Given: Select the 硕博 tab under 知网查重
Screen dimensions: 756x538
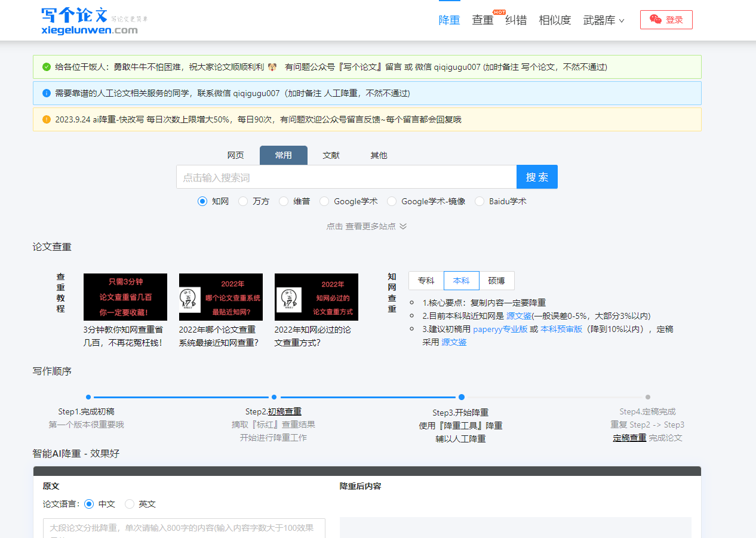Looking at the screenshot, I should click(496, 281).
